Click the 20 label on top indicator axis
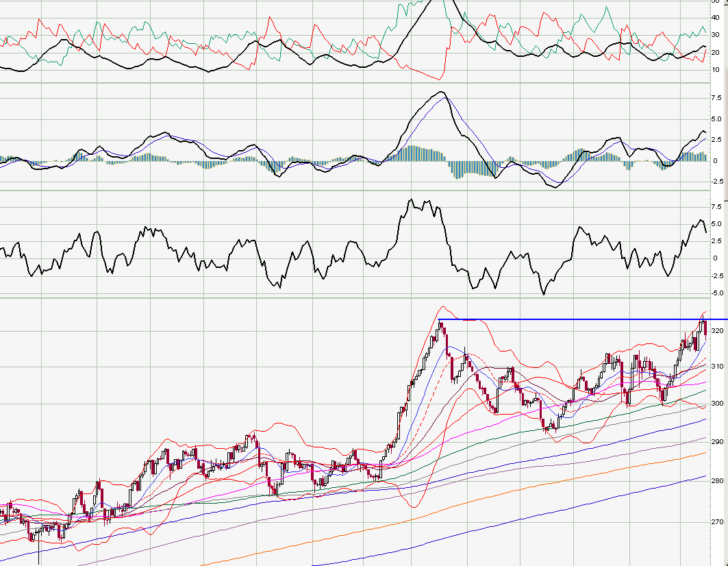 pos(716,53)
